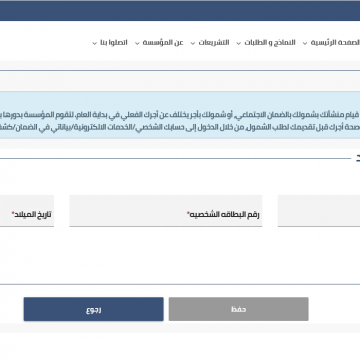Open the الصفحة الرئيسية menu item
The image size is (360, 360).
[335, 43]
